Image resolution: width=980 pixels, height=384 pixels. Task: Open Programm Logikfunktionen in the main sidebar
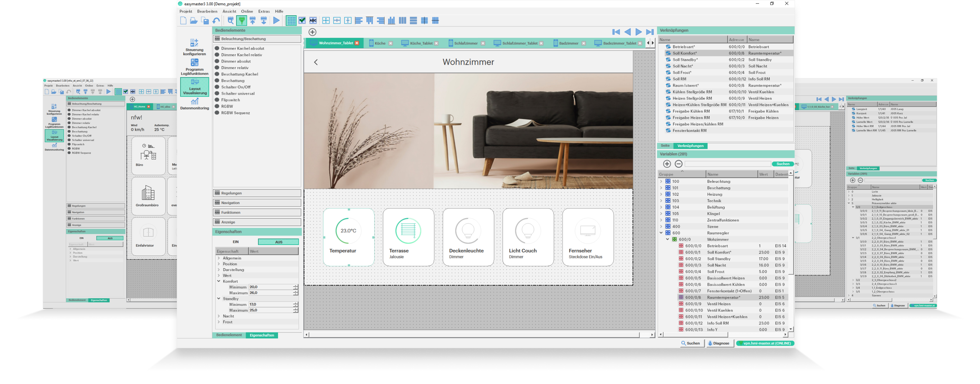click(x=194, y=67)
